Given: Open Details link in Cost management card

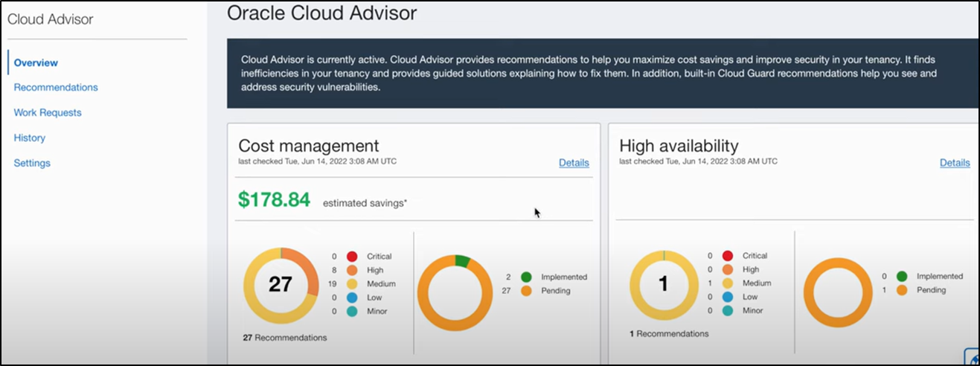Looking at the screenshot, I should pyautogui.click(x=574, y=163).
